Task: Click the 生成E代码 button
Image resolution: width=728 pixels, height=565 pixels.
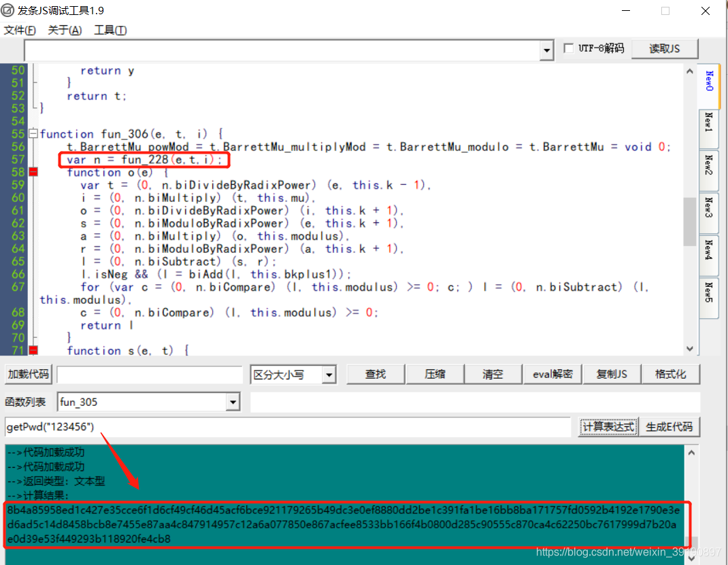Action: pyautogui.click(x=669, y=427)
